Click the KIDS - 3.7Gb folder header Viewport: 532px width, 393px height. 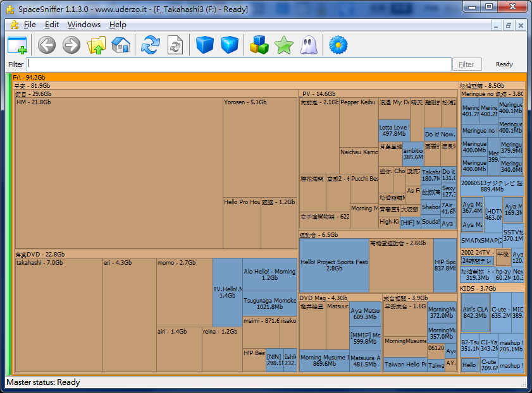[492, 288]
